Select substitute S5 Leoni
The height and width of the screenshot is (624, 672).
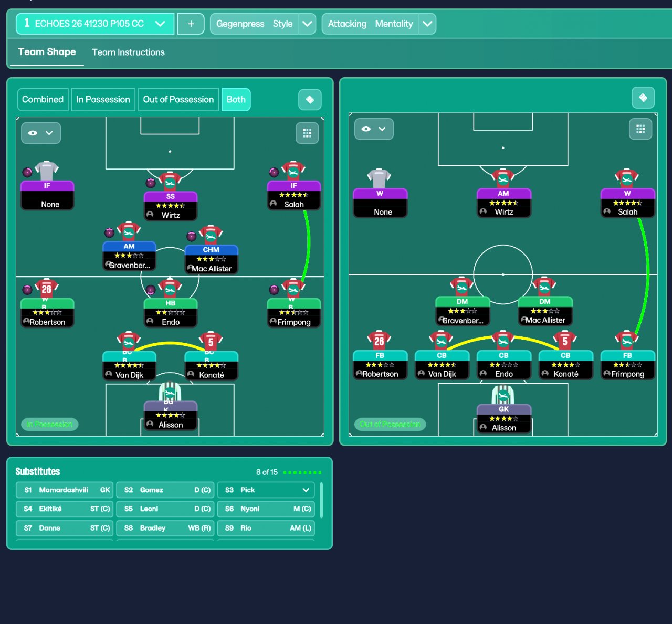coord(165,509)
